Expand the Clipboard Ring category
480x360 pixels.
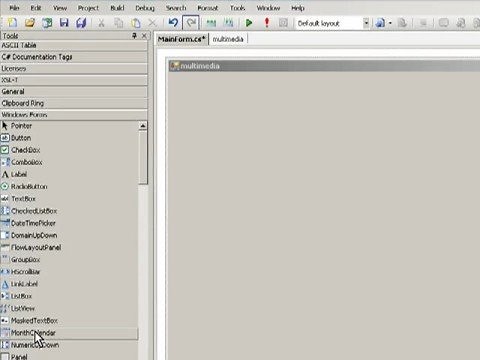74,103
